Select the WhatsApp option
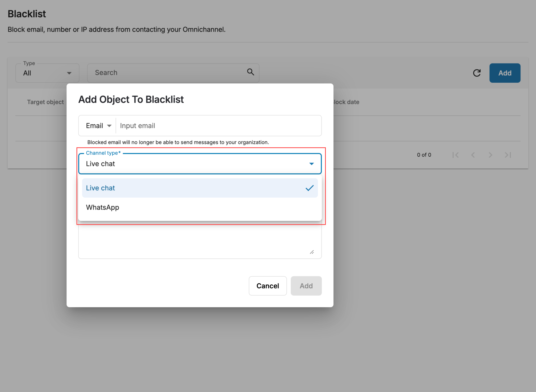The image size is (536, 392). coord(200,207)
